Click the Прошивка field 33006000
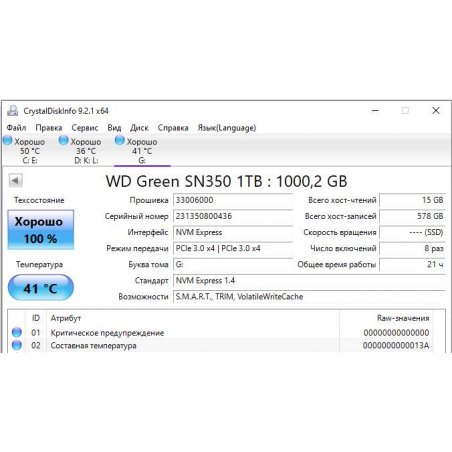The image size is (452, 452). (x=233, y=200)
